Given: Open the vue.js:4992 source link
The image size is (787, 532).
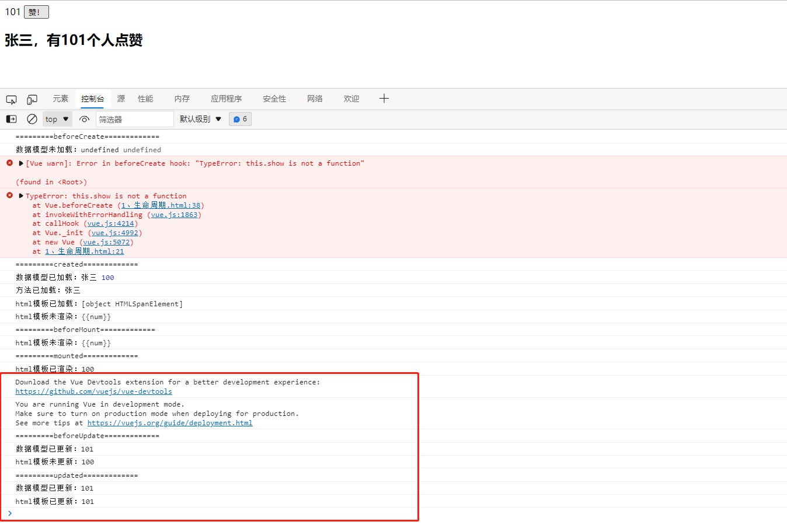Looking at the screenshot, I should 115,233.
